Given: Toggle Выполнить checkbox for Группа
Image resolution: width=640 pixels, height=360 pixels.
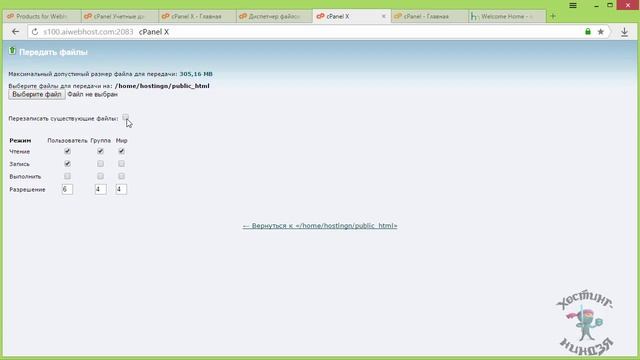Looking at the screenshot, I should coord(100,176).
